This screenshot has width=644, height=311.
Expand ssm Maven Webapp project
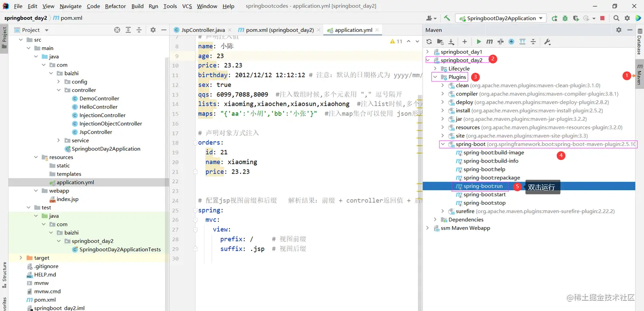tap(428, 228)
